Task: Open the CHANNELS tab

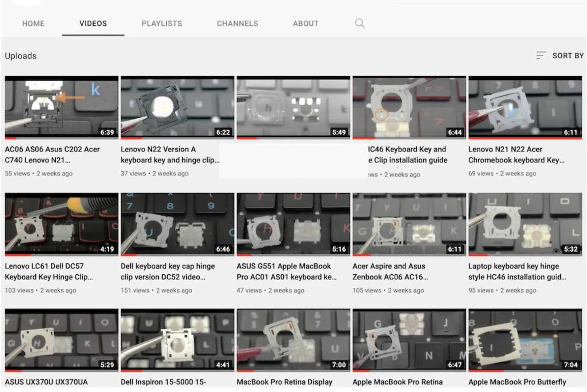Action: pyautogui.click(x=237, y=24)
